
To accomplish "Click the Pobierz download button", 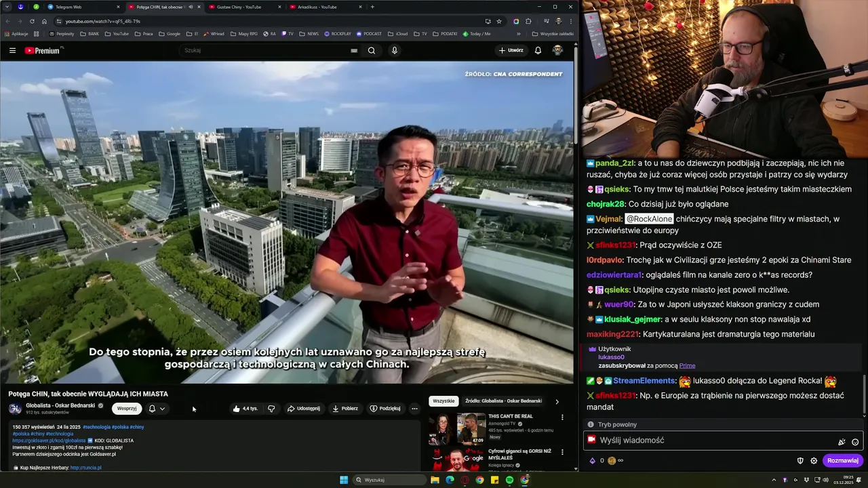I will pos(345,409).
